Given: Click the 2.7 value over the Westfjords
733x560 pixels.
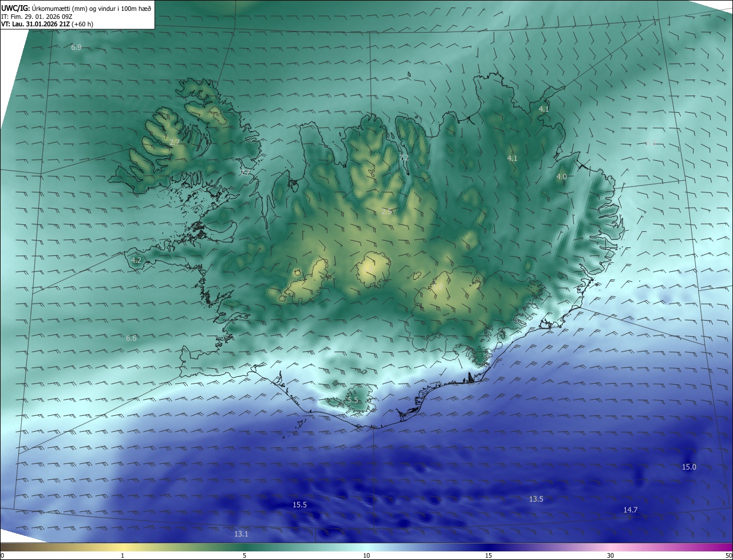Looking at the screenshot, I should 175,142.
